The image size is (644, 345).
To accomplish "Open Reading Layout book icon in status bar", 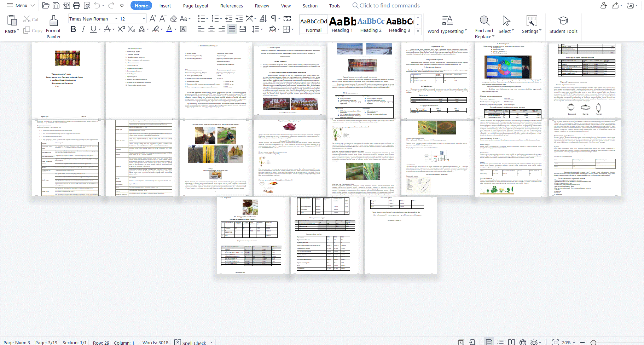I will [511, 342].
